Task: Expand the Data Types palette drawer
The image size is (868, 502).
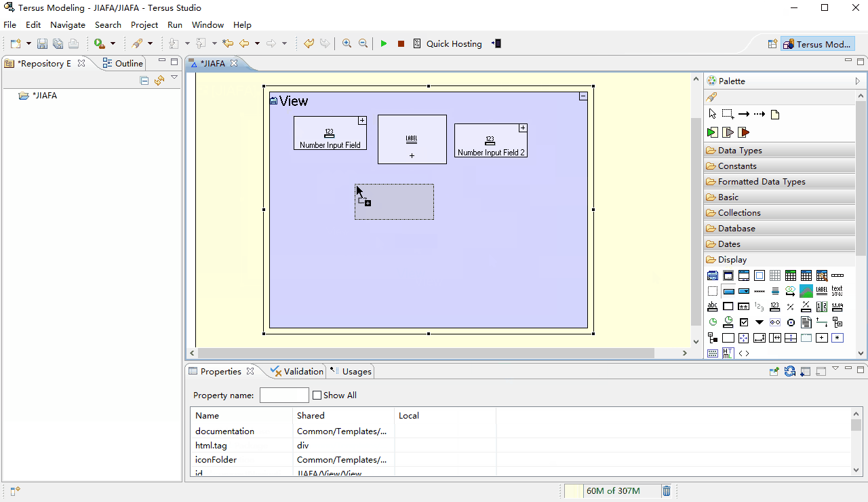Action: [x=779, y=150]
